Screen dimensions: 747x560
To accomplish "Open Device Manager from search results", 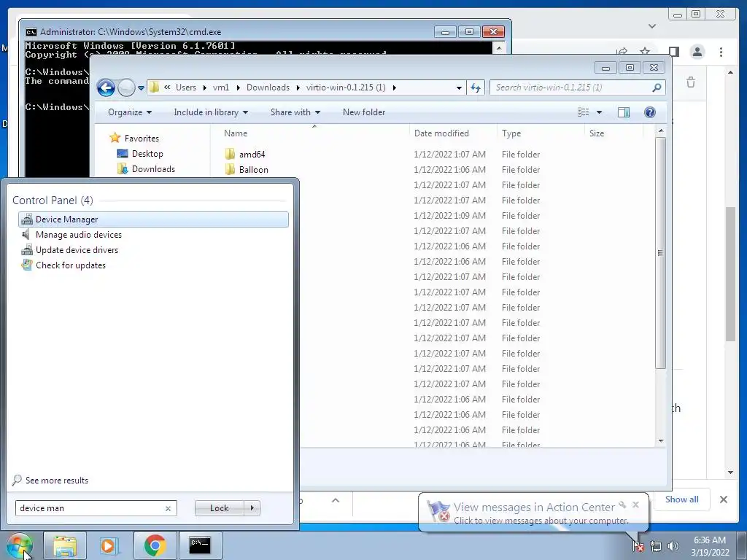I will [153, 219].
